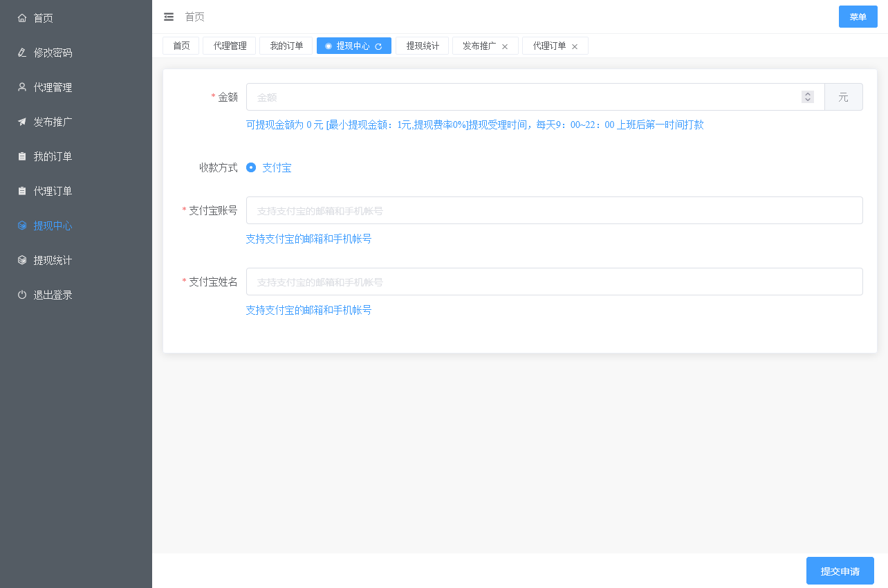Click the edit pencil icon for 修改密码
This screenshot has height=588, width=888.
coord(22,53)
